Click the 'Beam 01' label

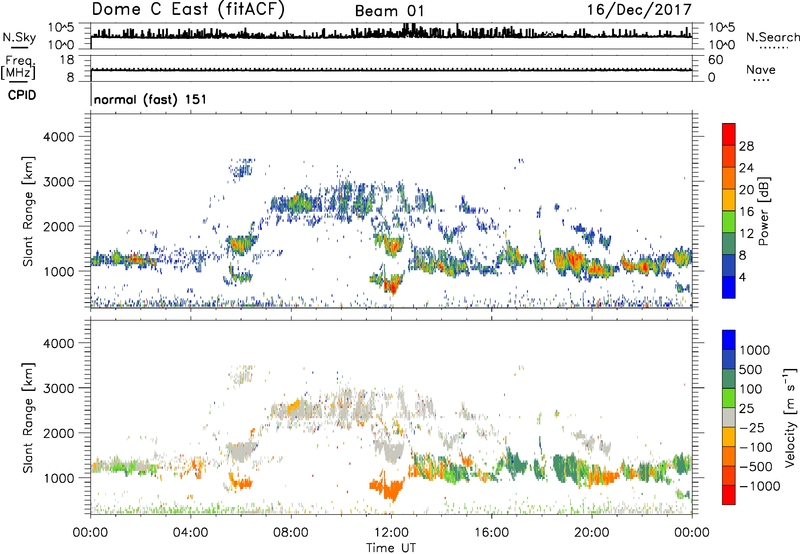coord(389,11)
